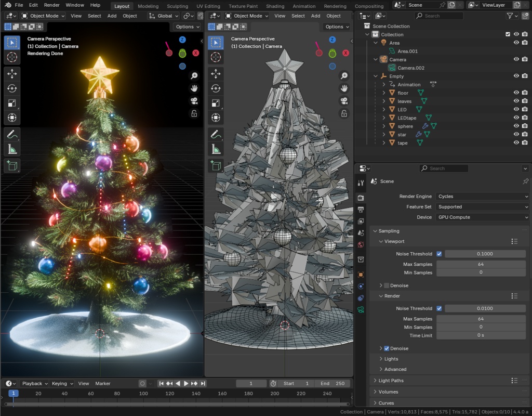Open the Render properties tab icon
The width and height of the screenshot is (532, 416).
[x=361, y=198]
